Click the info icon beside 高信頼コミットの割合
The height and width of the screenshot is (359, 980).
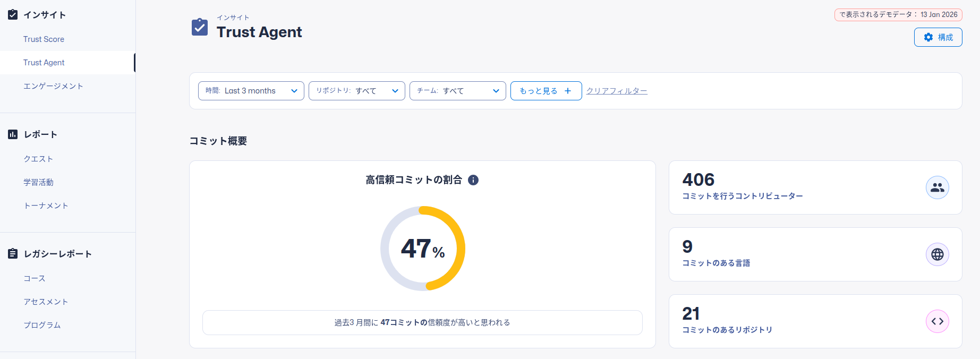pyautogui.click(x=473, y=180)
